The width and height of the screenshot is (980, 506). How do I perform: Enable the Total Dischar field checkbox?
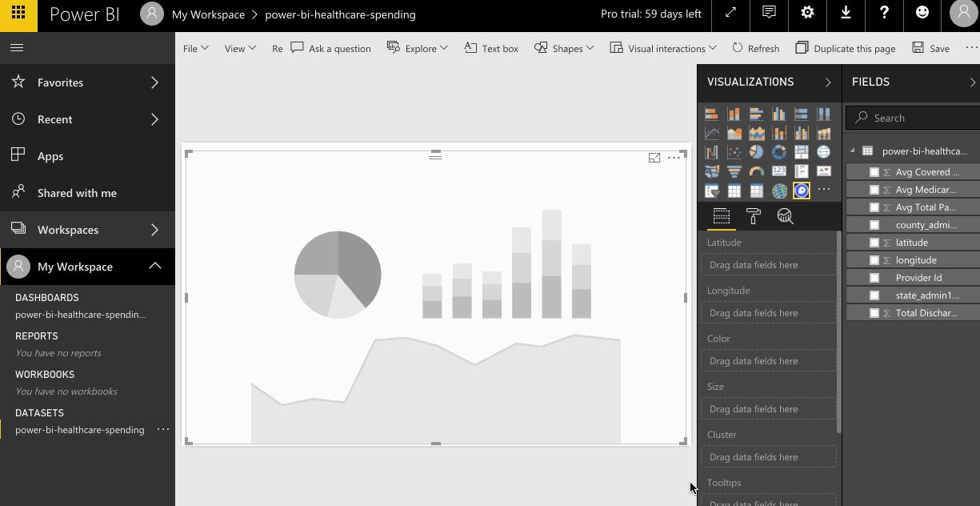pos(874,312)
